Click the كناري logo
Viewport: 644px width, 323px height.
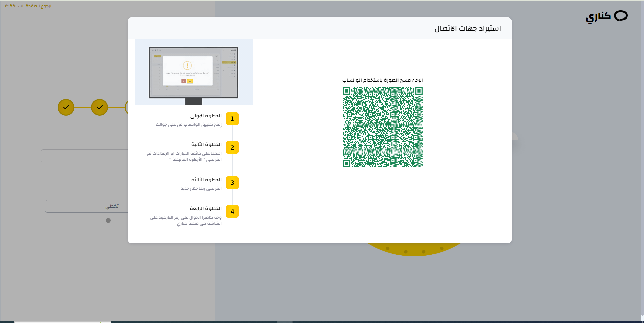point(606,16)
